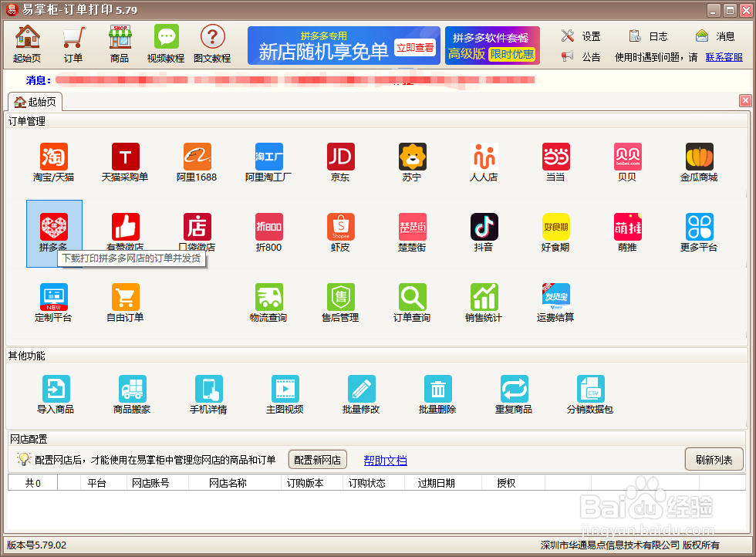The height and width of the screenshot is (557, 756).
Task: Click the 配置新网店 button
Action: pos(317,460)
